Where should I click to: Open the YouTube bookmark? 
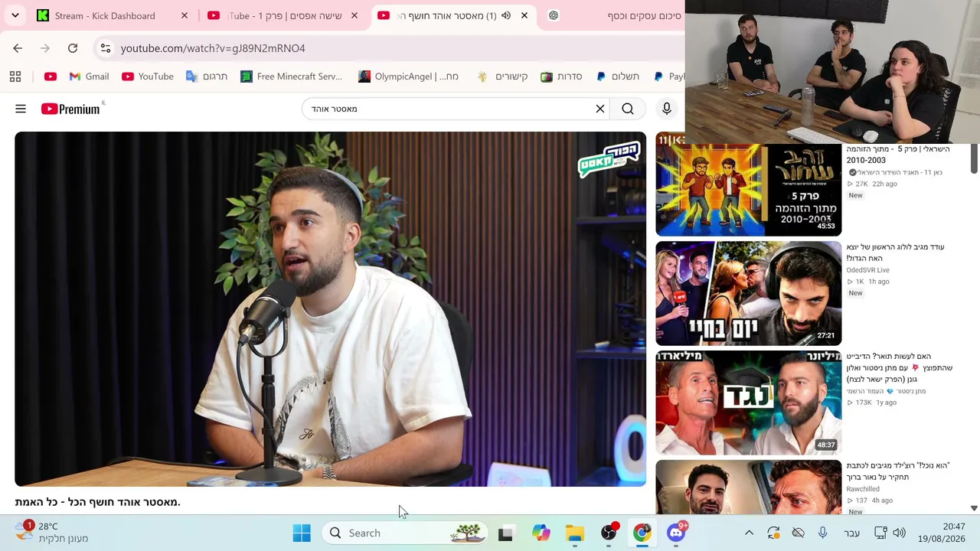tap(148, 77)
